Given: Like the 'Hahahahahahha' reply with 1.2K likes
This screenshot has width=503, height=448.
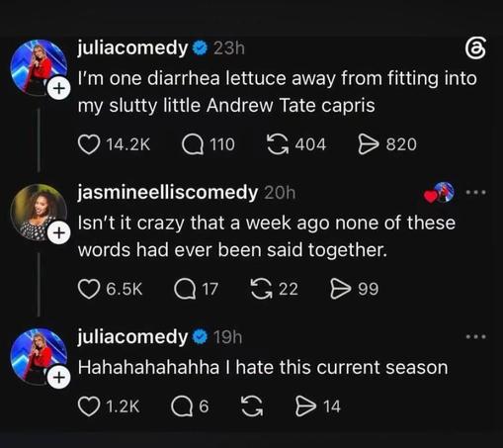Looking at the screenshot, I should [89, 406].
